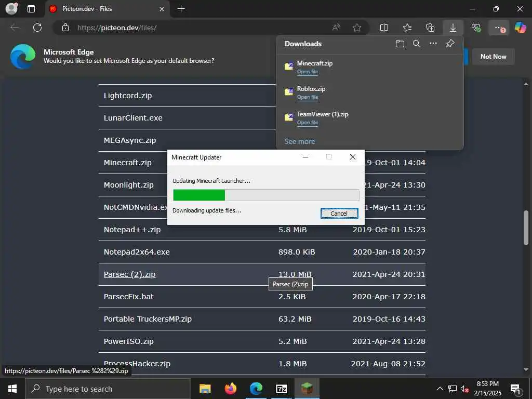
Task: Open Browser essentials heart icon
Action: pyautogui.click(x=476, y=28)
